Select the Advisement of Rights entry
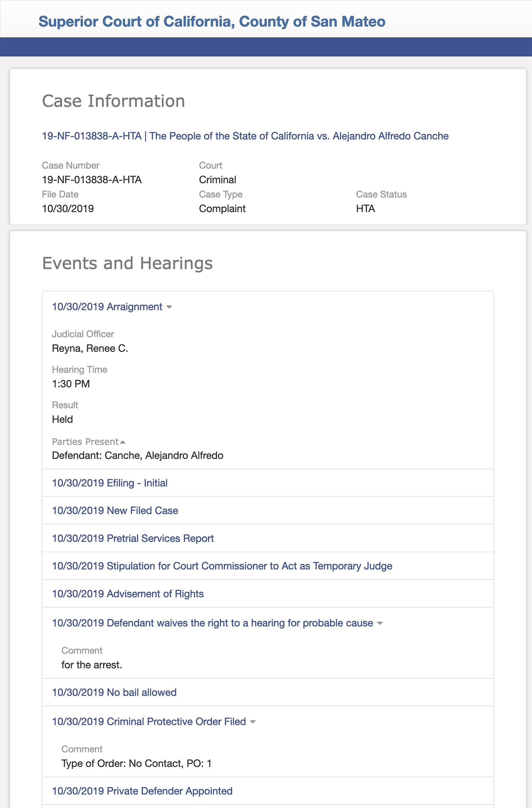This screenshot has height=808, width=532. click(128, 594)
